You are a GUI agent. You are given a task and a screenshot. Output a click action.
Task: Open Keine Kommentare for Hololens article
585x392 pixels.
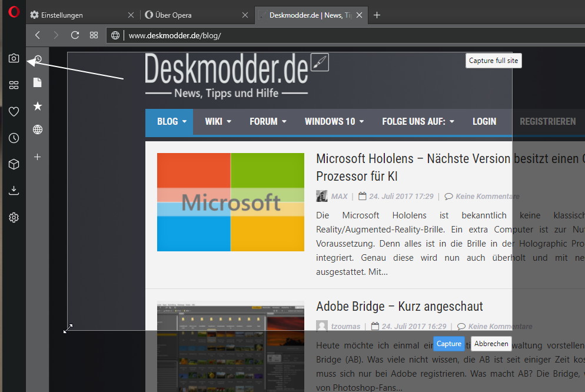coord(487,197)
